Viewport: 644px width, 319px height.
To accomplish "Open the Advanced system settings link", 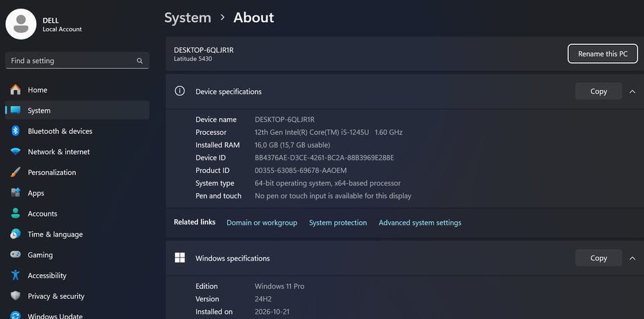I will [x=420, y=222].
